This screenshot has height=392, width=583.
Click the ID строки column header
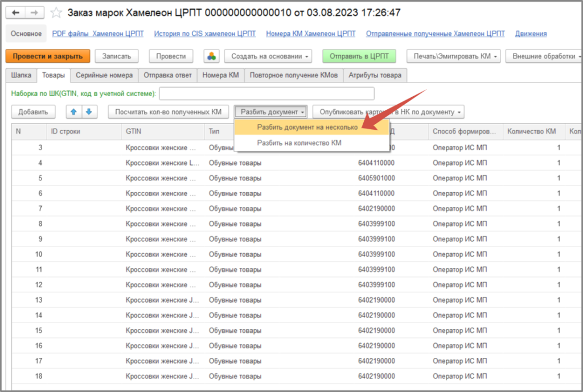(84, 131)
